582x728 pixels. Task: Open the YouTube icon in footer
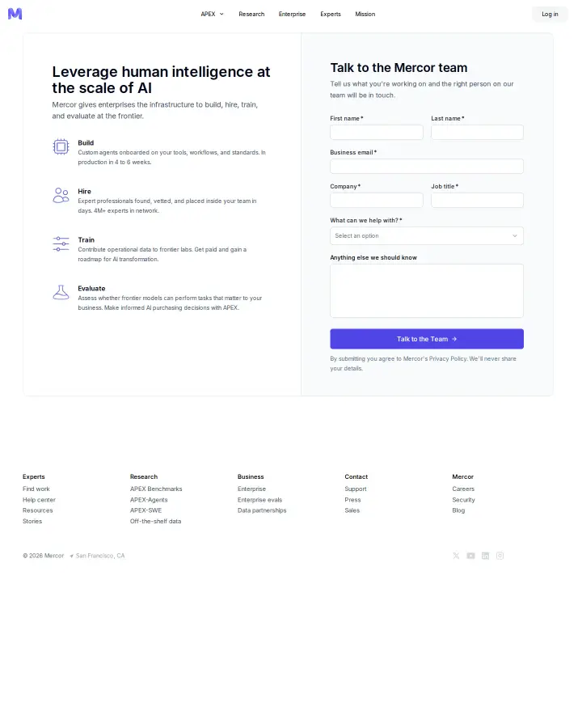470,556
